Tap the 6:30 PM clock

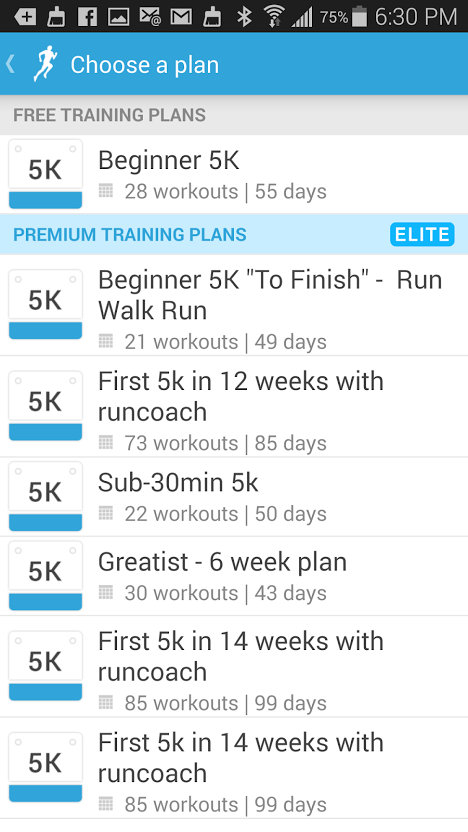[x=416, y=17]
